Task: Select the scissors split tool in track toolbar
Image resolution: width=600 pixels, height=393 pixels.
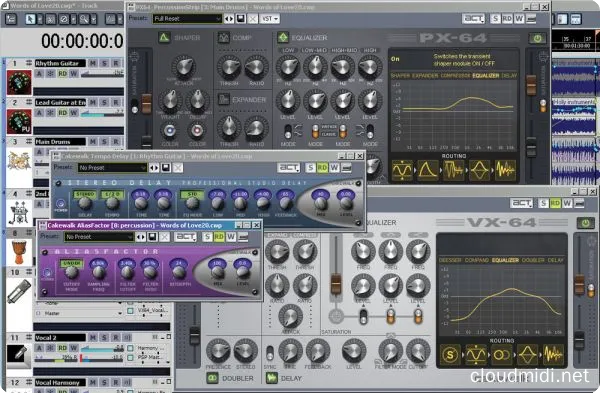Action: pyautogui.click(x=51, y=19)
